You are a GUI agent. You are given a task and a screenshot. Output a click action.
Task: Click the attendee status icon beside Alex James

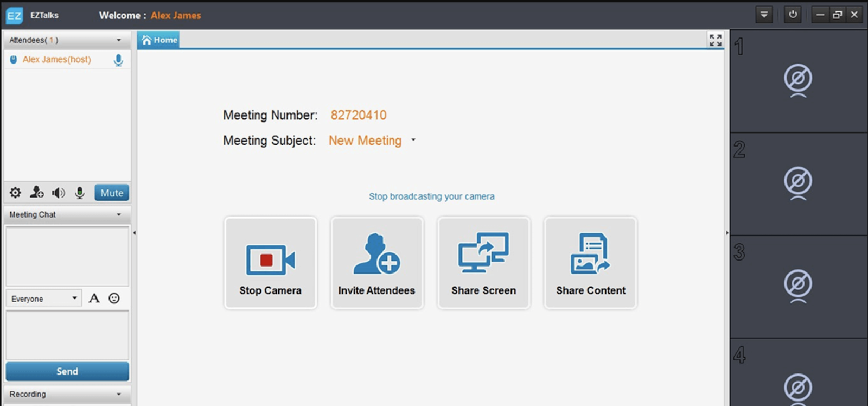pyautogui.click(x=14, y=60)
